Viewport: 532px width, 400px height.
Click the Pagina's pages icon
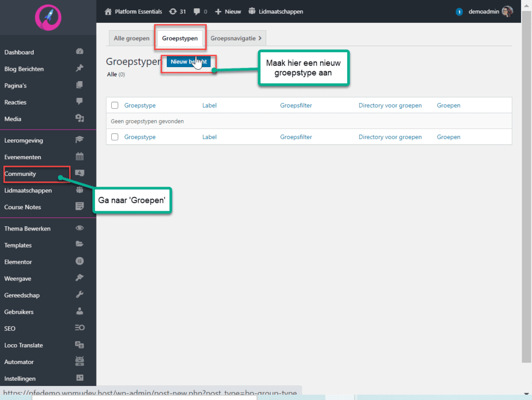tap(79, 85)
